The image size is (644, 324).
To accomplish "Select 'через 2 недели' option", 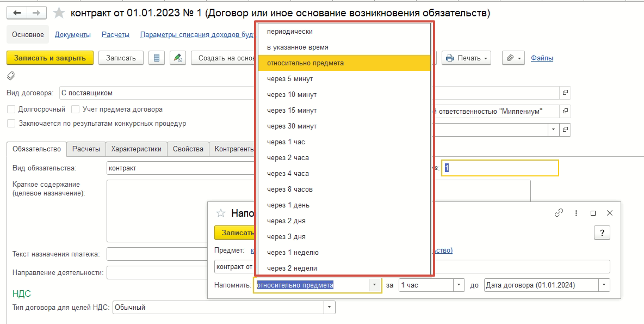I will tap(344, 268).
